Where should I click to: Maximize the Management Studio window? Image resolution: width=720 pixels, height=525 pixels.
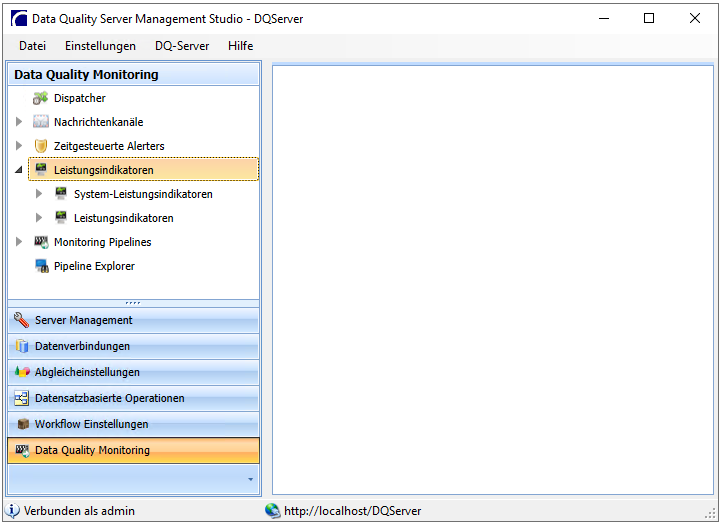pos(649,19)
